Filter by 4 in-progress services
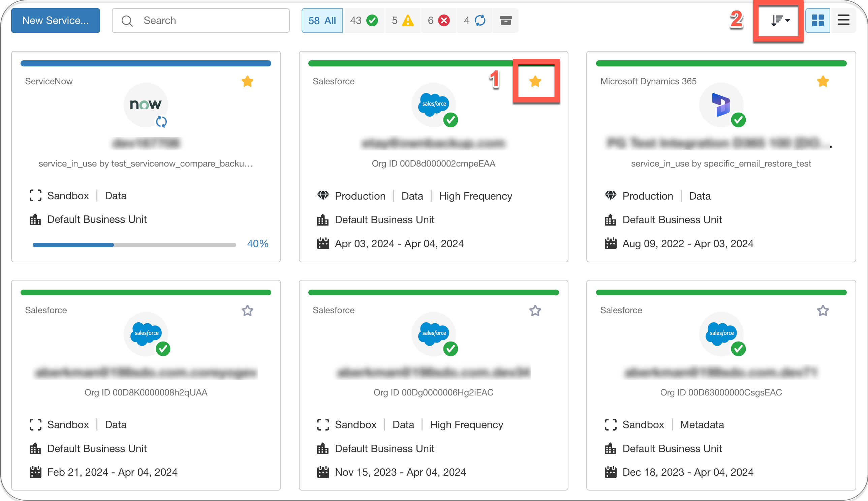This screenshot has height=501, width=868. click(474, 21)
